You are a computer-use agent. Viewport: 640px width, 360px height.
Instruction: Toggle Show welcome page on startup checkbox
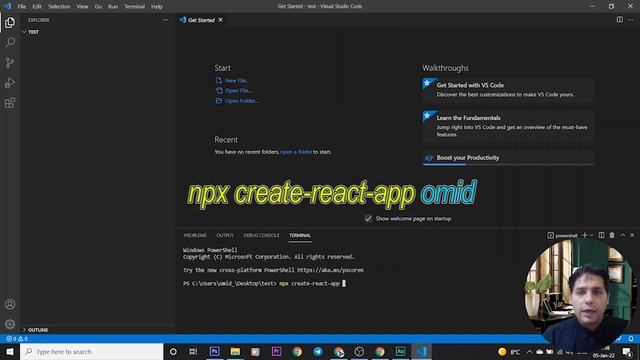tap(368, 219)
